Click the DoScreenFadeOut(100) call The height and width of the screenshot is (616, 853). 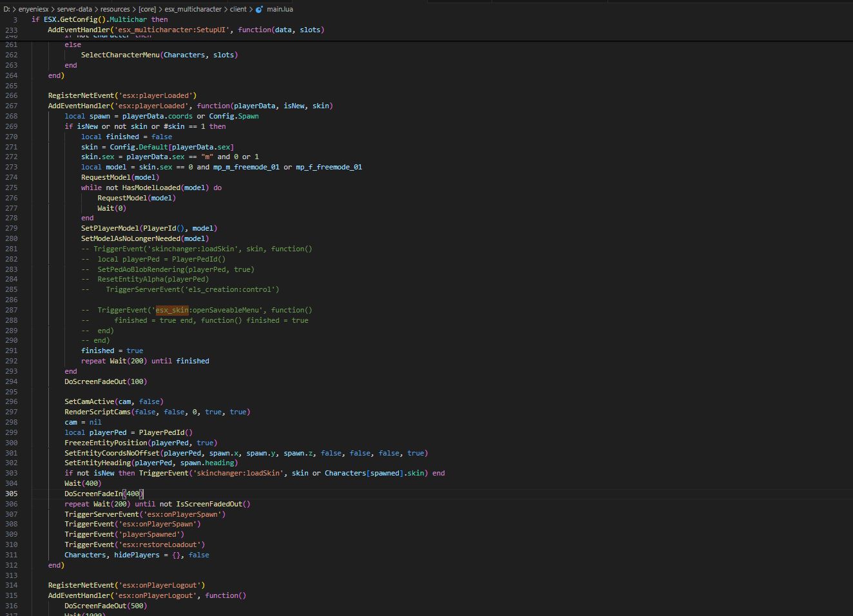pos(105,381)
